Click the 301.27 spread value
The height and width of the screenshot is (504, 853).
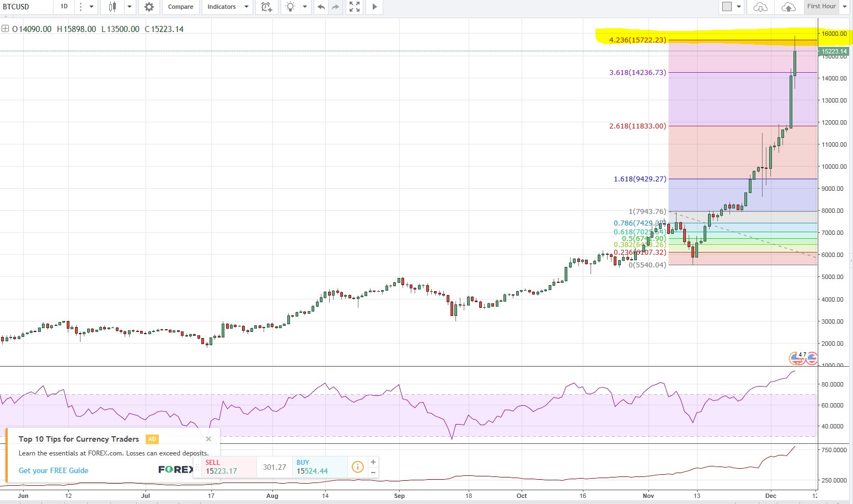click(x=275, y=467)
